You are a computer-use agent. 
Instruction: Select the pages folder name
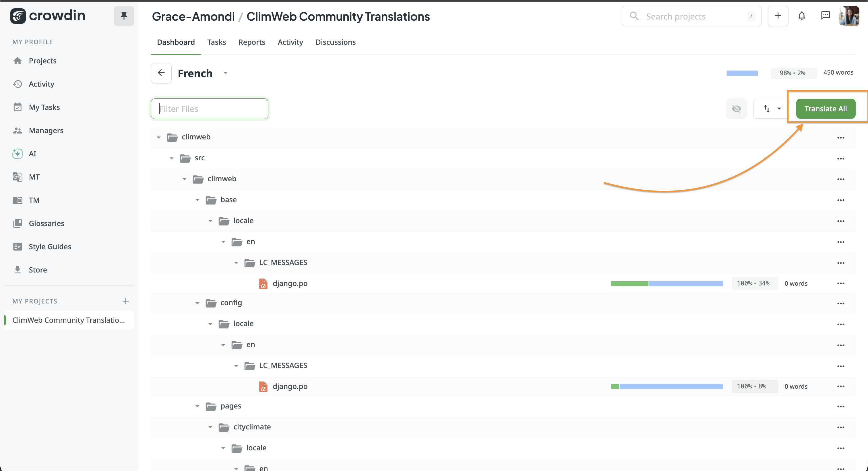coord(231,406)
